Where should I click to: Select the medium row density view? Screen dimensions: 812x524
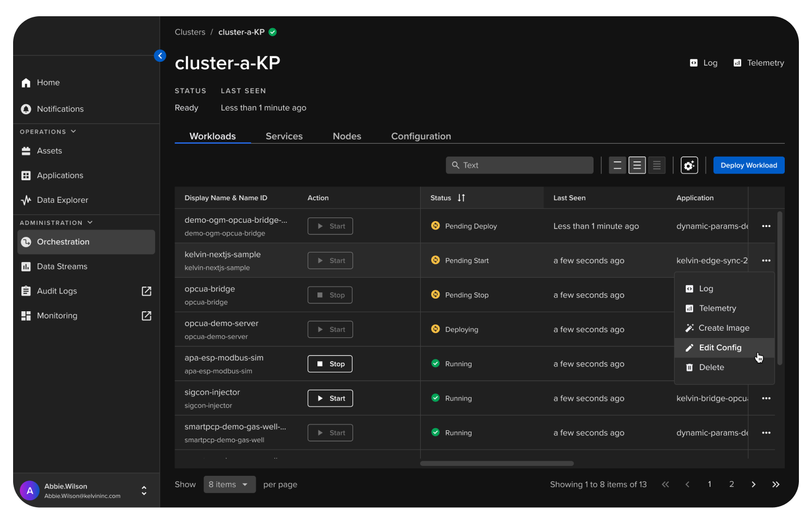tap(637, 166)
